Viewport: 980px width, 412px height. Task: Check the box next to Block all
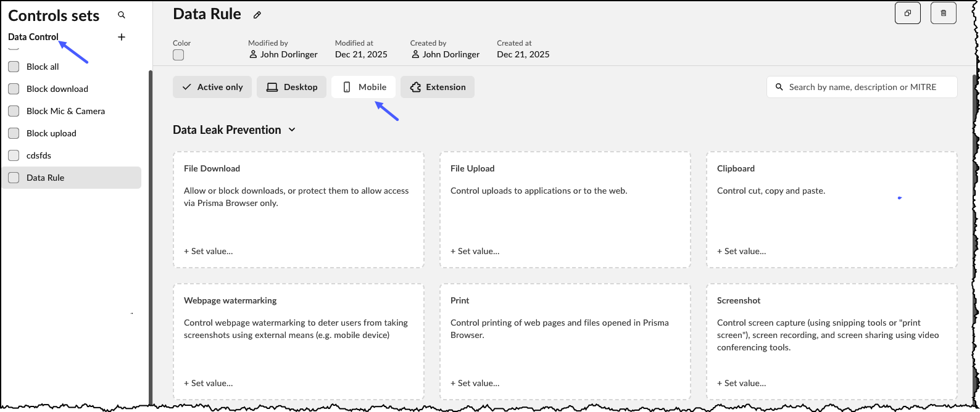14,67
